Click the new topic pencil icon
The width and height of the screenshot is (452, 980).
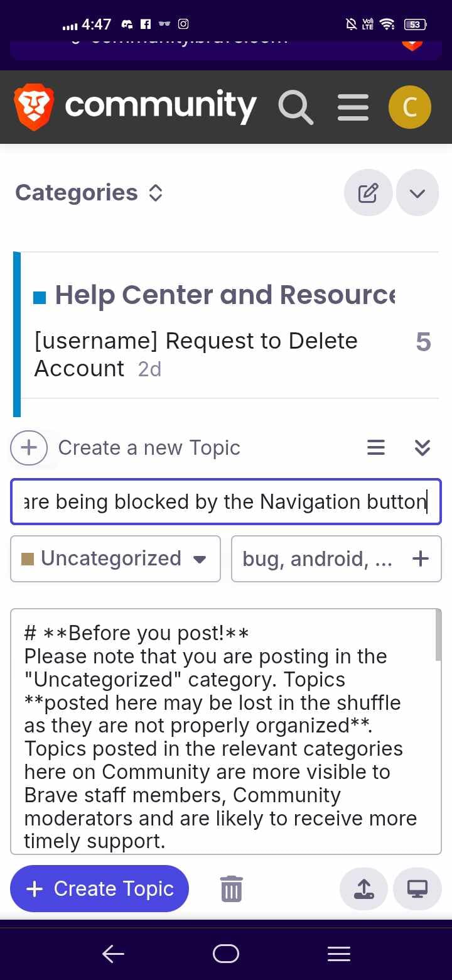coord(368,193)
